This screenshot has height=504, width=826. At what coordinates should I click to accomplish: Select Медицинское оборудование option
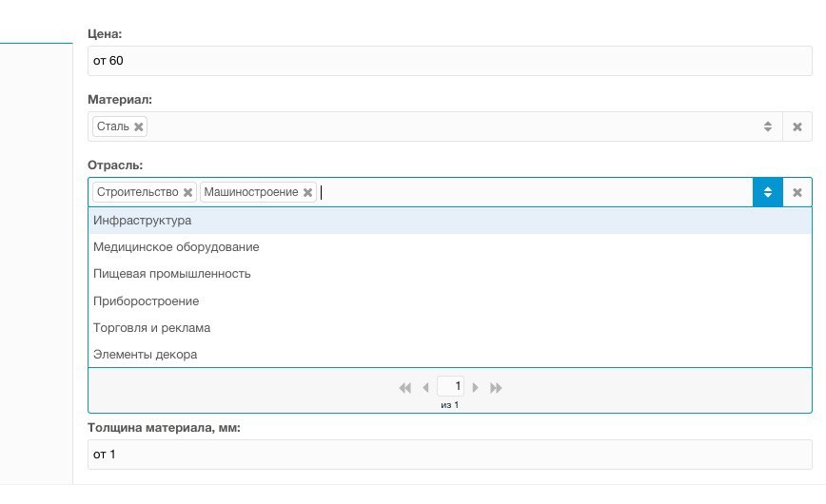click(450, 247)
